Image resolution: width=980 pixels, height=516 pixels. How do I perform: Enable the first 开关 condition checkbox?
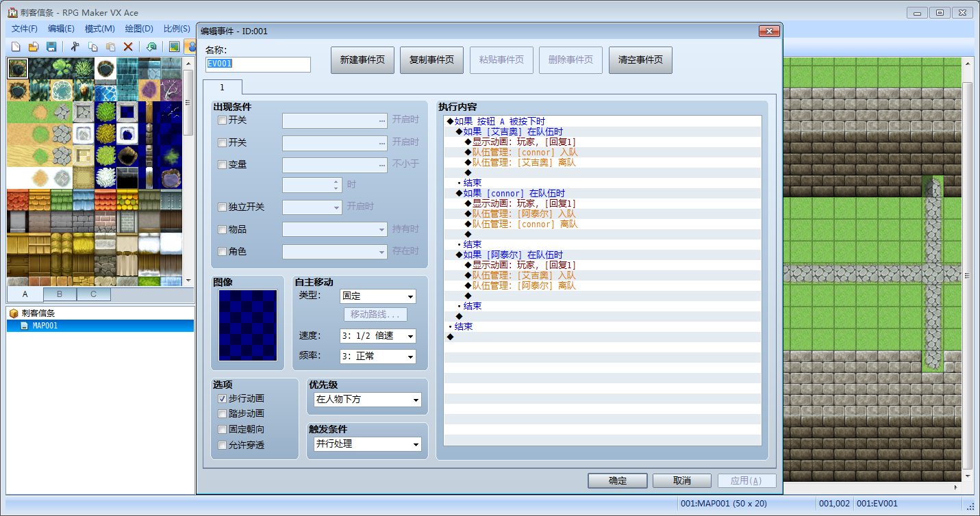pyautogui.click(x=222, y=120)
